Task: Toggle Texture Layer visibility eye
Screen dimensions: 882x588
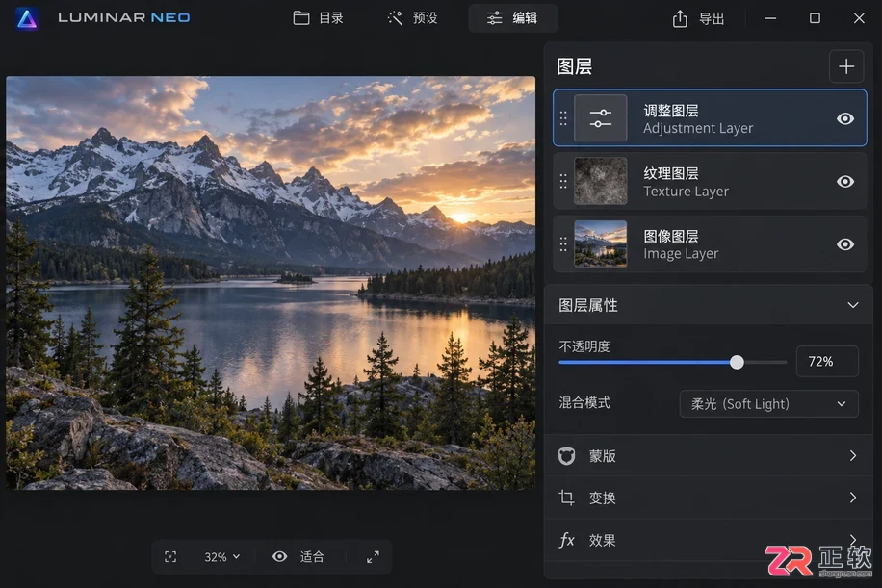Action: [844, 182]
